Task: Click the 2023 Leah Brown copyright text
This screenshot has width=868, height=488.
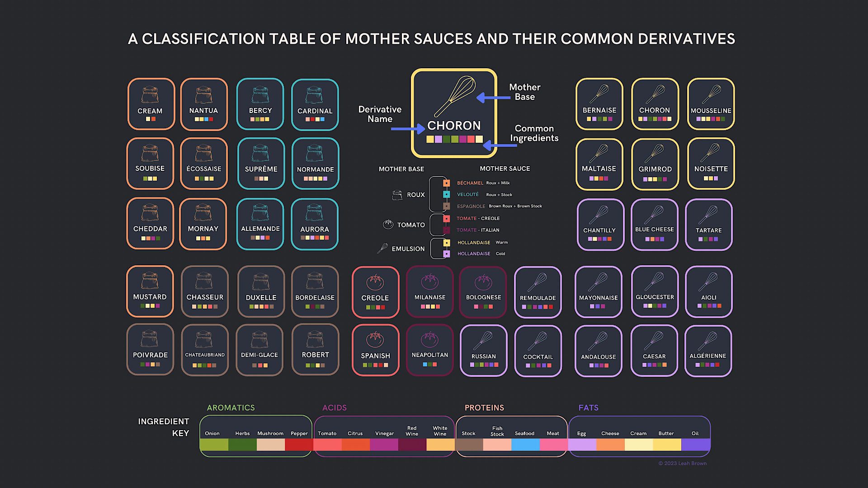Action: tap(682, 463)
